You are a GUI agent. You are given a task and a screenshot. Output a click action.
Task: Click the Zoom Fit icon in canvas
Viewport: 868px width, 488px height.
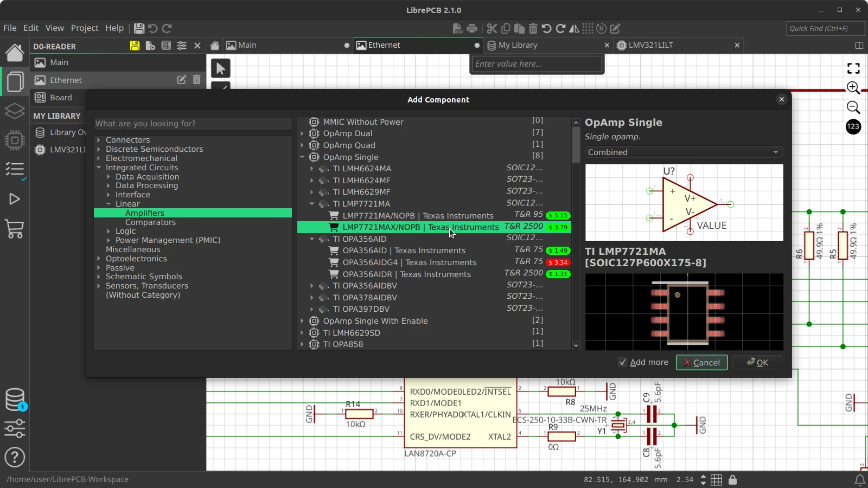click(853, 68)
